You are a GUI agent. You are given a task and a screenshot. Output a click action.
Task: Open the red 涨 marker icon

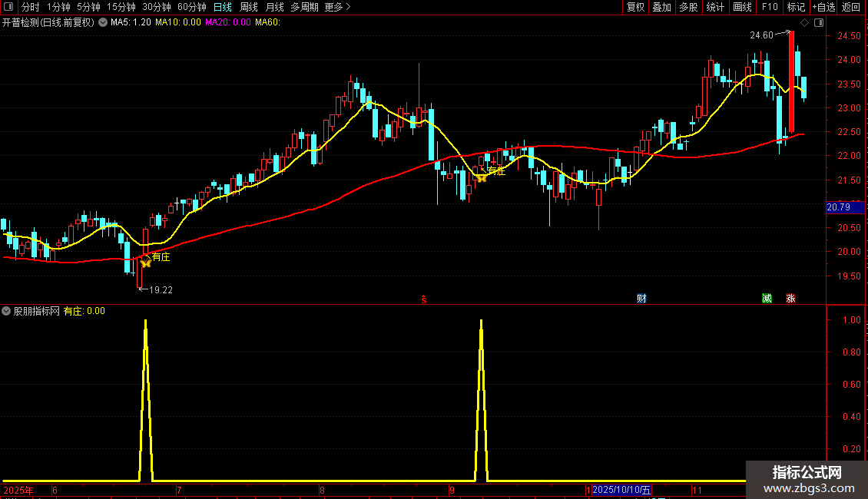[x=790, y=299]
